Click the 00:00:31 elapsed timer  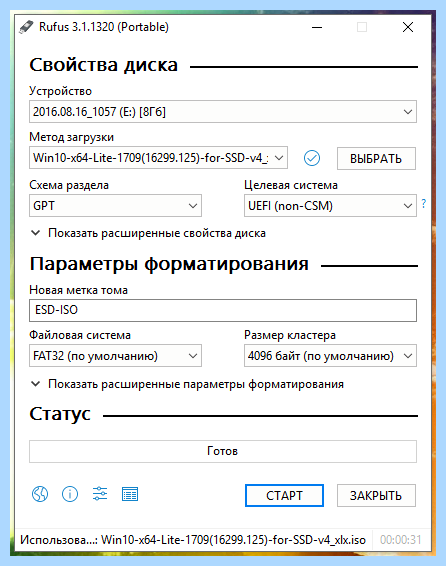[x=401, y=540]
